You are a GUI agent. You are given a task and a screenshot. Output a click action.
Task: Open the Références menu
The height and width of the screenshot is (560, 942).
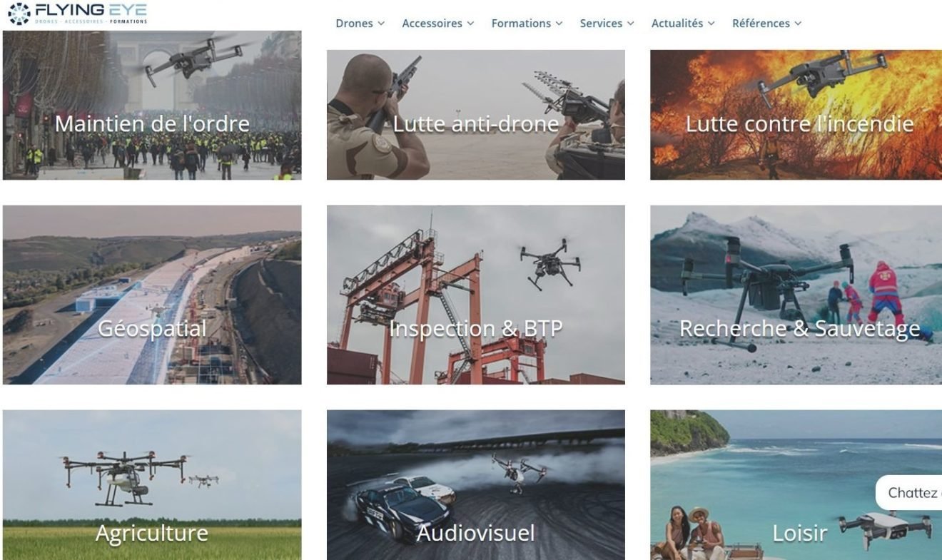[x=766, y=24]
